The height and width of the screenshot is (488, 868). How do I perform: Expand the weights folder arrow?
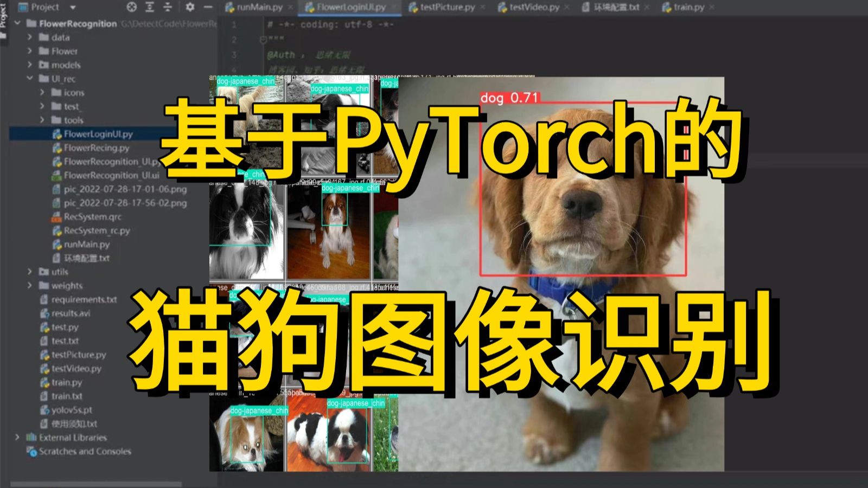pos(30,286)
